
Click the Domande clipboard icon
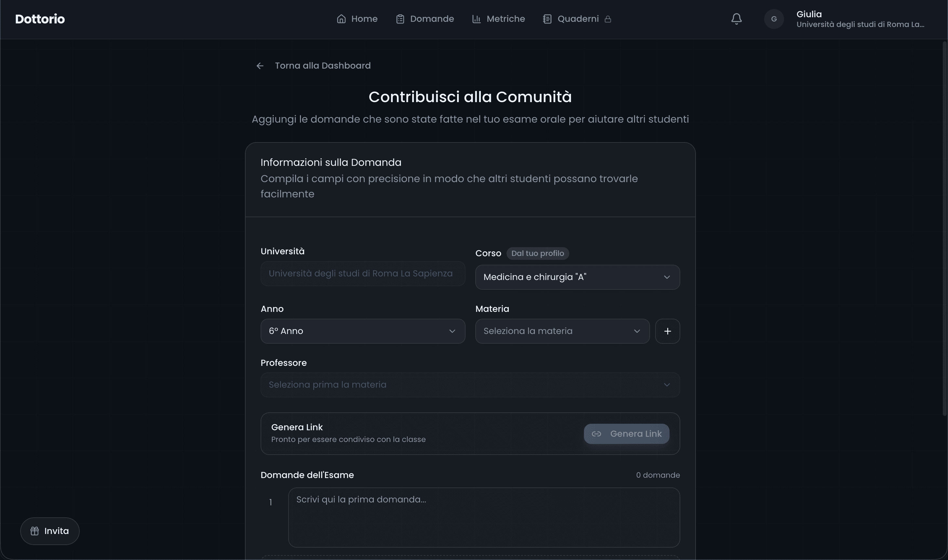pos(400,19)
